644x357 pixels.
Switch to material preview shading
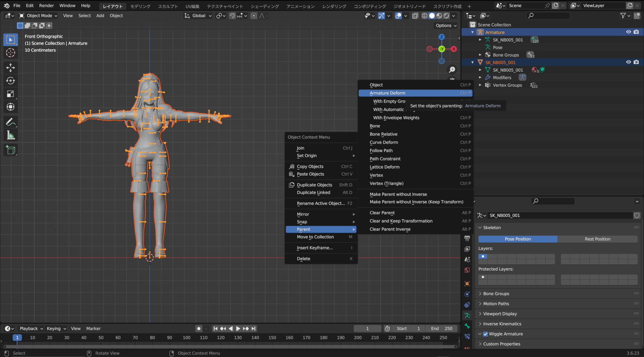pyautogui.click(x=439, y=16)
